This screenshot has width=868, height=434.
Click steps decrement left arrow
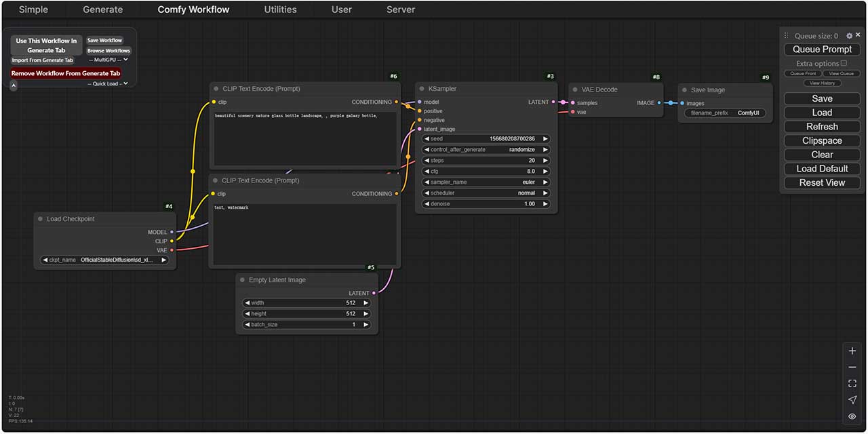427,160
